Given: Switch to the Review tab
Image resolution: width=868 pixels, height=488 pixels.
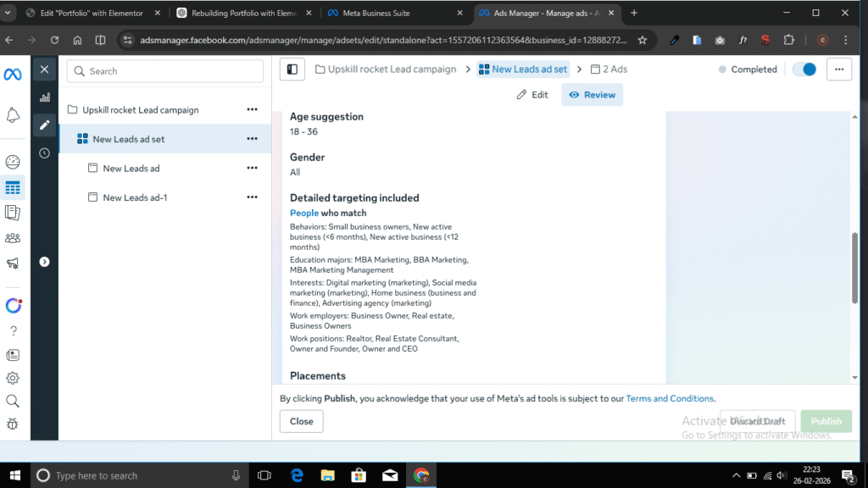Looking at the screenshot, I should click(592, 95).
